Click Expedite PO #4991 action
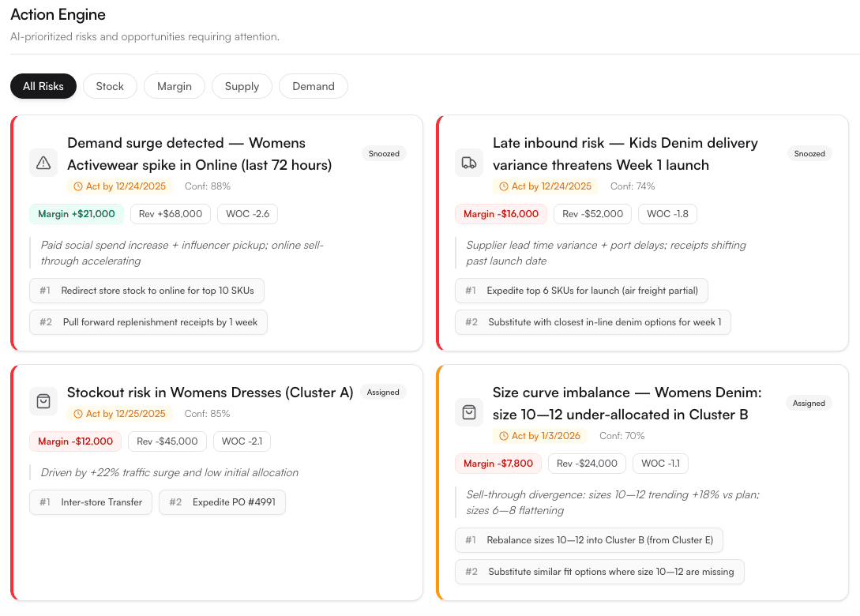 coord(222,501)
